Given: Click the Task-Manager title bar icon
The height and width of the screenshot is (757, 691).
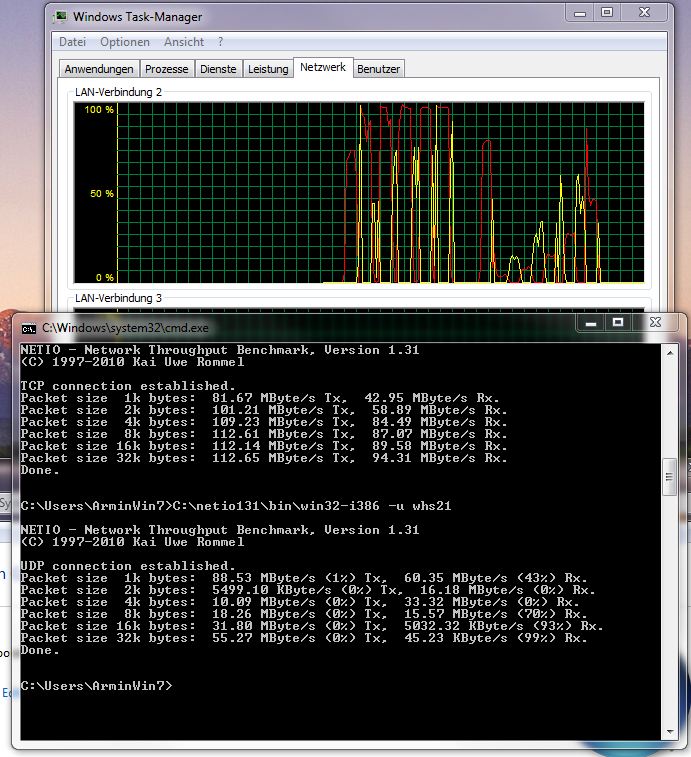Looking at the screenshot, I should tap(60, 17).
